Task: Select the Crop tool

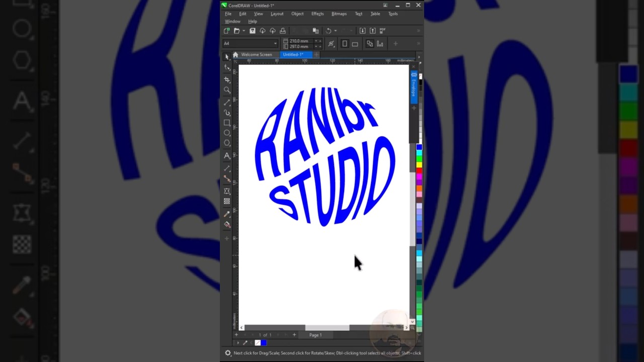Action: 227,79
